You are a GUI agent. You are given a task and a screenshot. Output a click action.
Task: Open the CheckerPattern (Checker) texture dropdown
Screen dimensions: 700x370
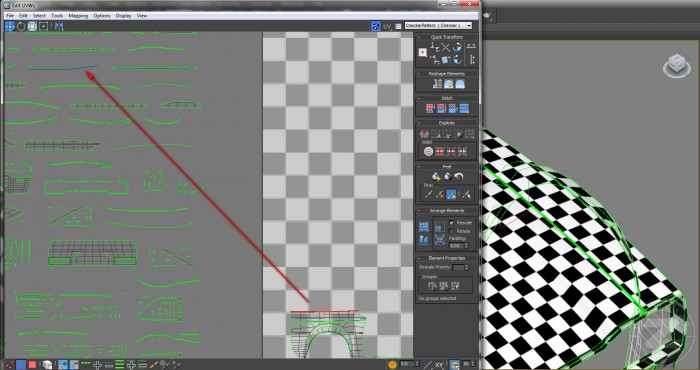point(438,25)
